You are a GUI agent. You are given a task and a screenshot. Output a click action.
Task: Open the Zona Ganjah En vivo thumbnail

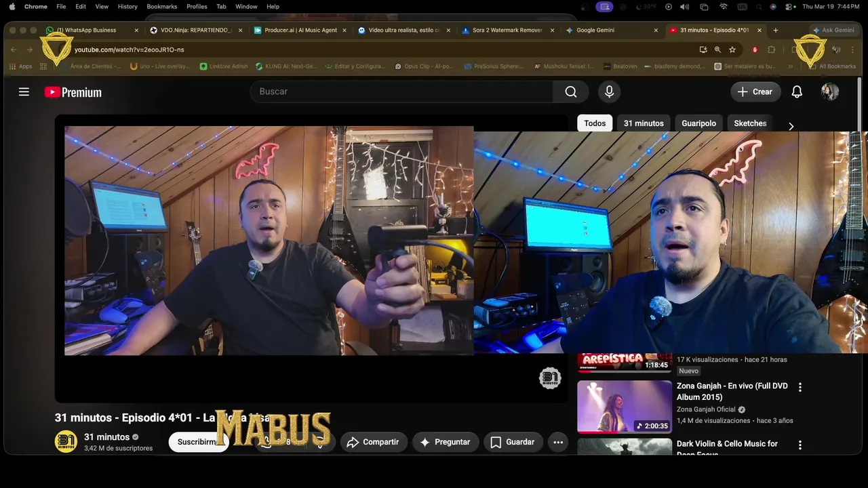click(x=625, y=407)
